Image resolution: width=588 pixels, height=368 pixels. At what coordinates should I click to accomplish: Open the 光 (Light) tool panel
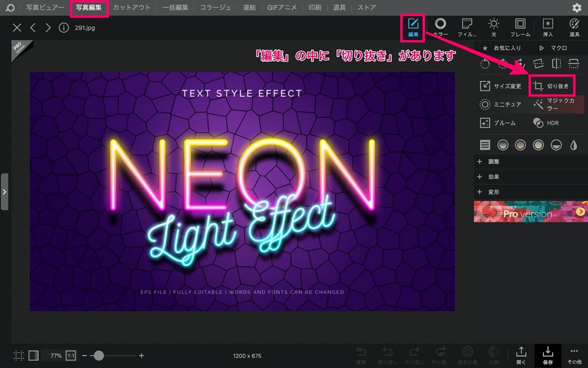point(493,27)
